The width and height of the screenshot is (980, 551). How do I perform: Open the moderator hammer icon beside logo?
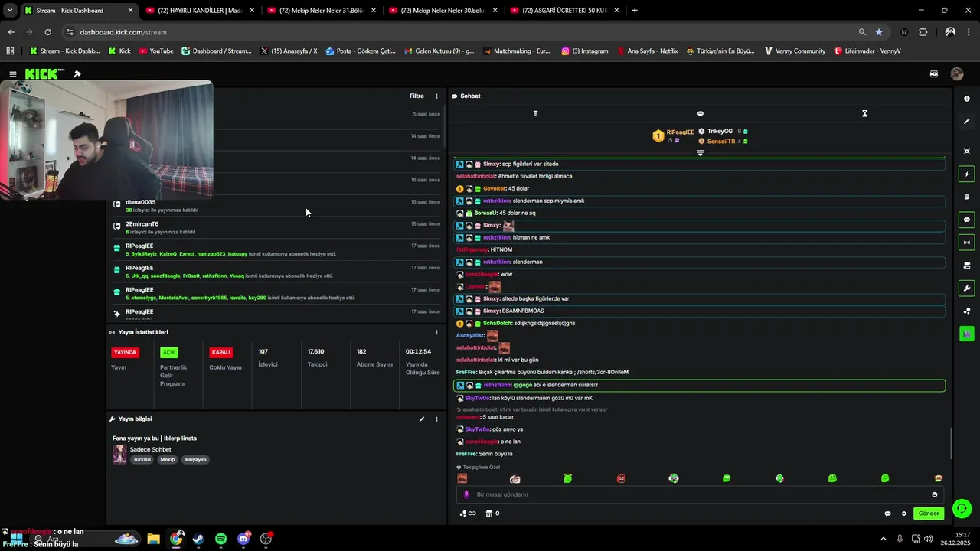[77, 74]
